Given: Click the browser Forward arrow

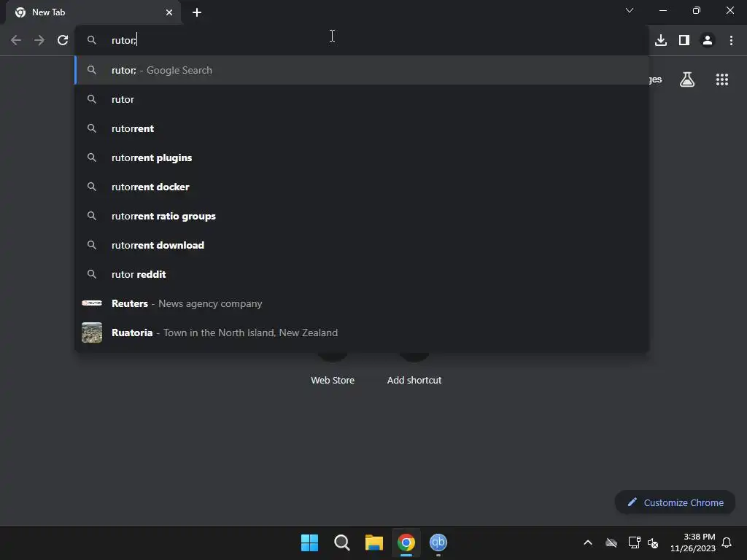Looking at the screenshot, I should [39, 41].
